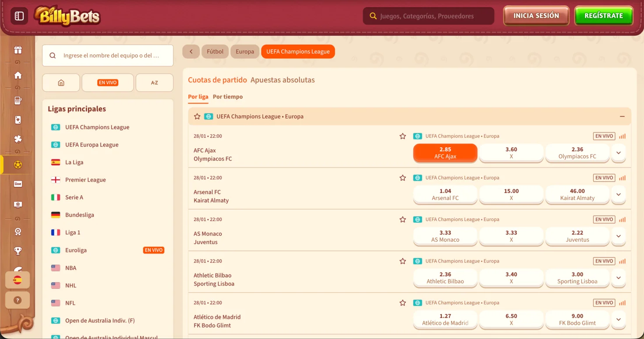
Task: Click the search icon in header search
Action: click(x=373, y=16)
